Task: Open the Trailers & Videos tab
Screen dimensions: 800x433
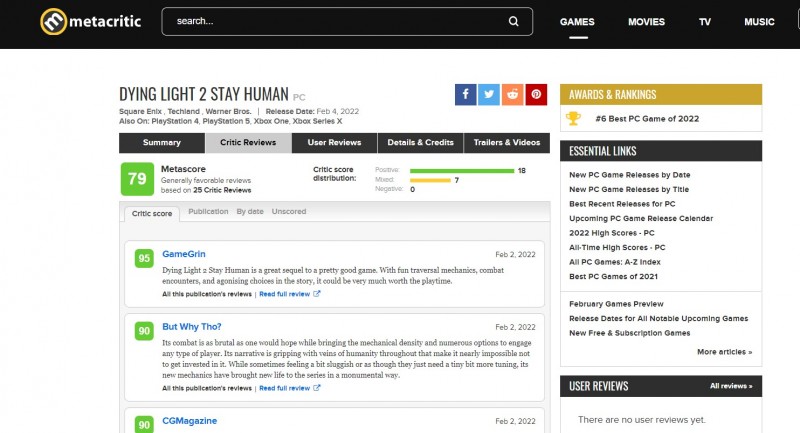Action: point(506,143)
